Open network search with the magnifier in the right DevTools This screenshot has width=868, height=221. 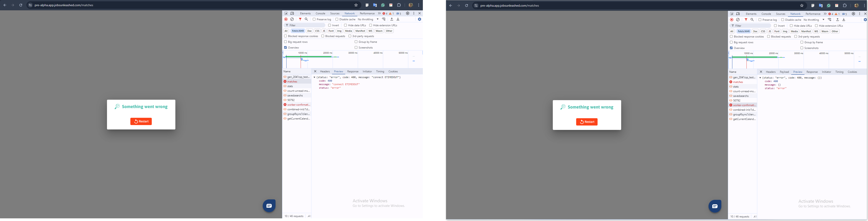(x=752, y=20)
